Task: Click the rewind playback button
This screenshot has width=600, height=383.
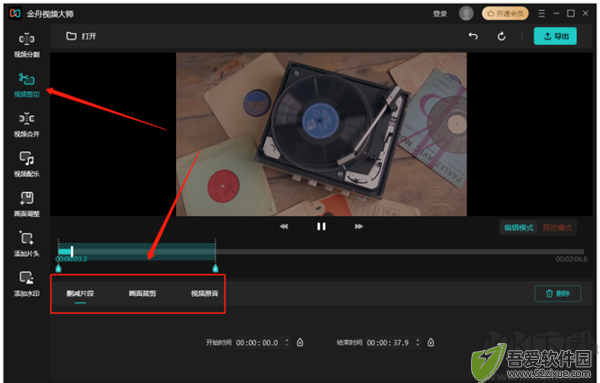Action: click(284, 227)
